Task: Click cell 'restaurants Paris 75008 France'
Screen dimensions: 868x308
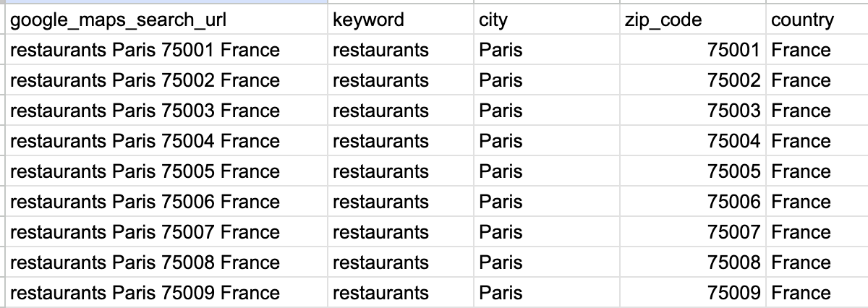Action: [167, 262]
